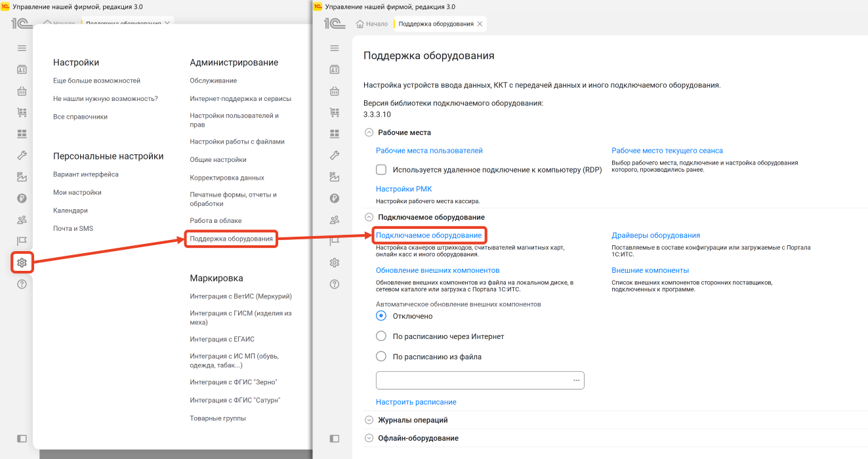The width and height of the screenshot is (868, 459).
Task: Open the flag company section in left window
Action: click(22, 241)
